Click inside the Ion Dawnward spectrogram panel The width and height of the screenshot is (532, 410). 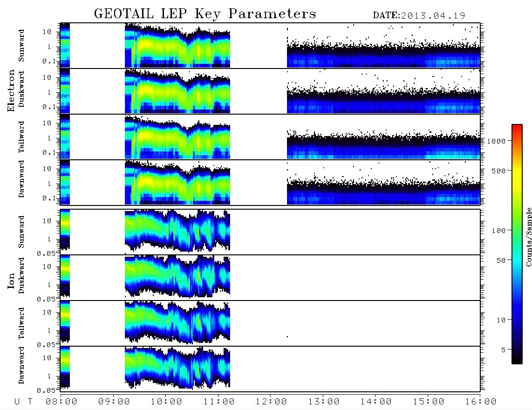pyautogui.click(x=270, y=369)
